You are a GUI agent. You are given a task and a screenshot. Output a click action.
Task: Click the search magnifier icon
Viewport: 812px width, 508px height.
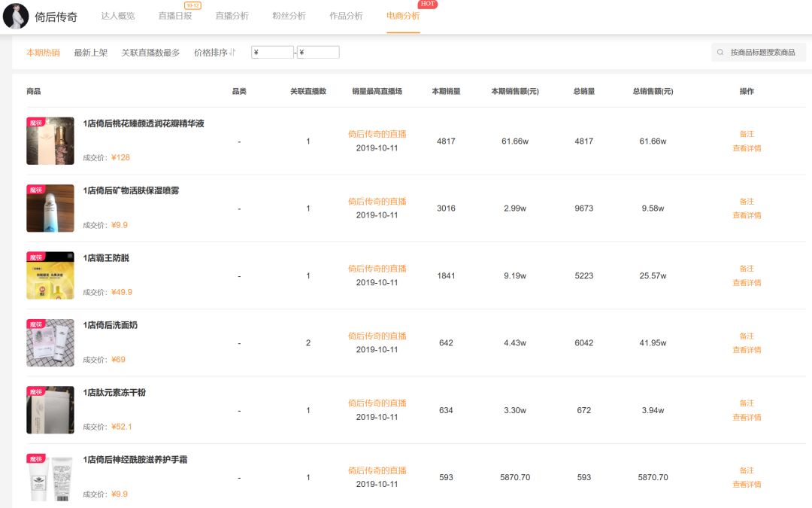coord(720,52)
